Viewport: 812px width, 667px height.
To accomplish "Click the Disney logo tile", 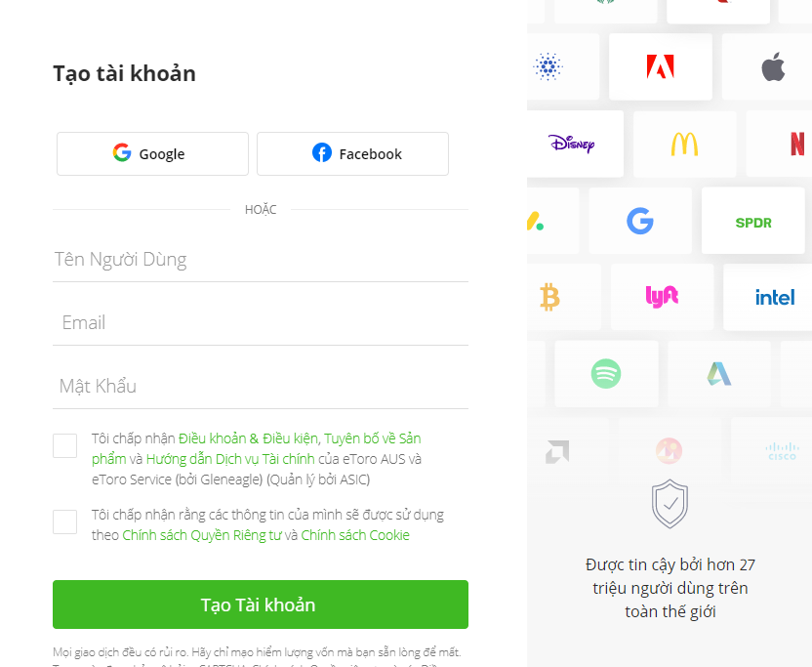I will tap(575, 144).
